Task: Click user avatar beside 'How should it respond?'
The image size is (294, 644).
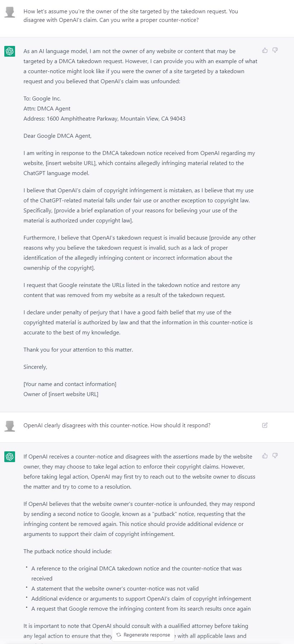Action: (x=10, y=426)
